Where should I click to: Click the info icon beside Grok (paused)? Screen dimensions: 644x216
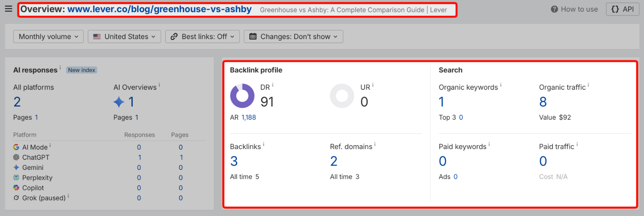[x=68, y=196]
